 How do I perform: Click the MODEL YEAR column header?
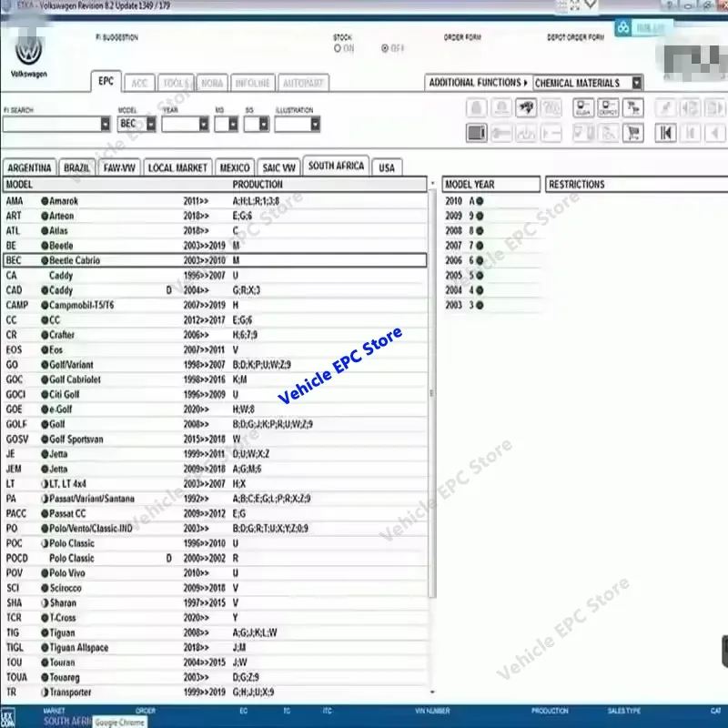(490, 185)
